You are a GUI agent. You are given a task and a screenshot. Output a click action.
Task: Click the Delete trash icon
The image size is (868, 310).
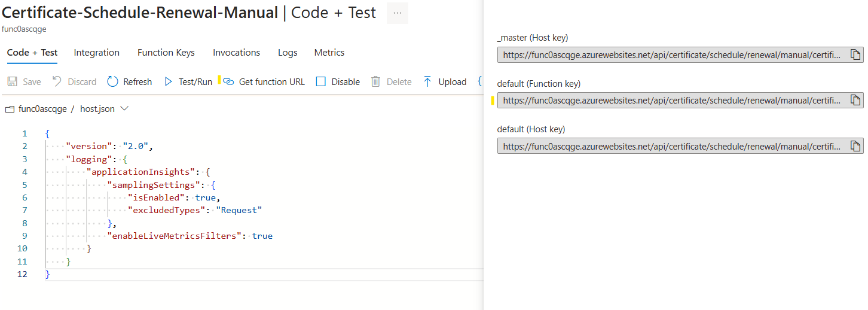pyautogui.click(x=376, y=81)
